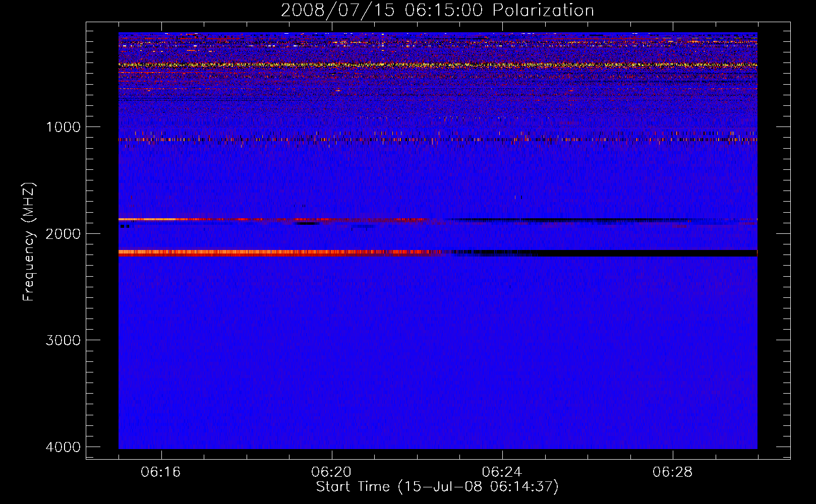Select the 3000 frequency tick label
This screenshot has width=816, height=504.
pyautogui.click(x=63, y=340)
